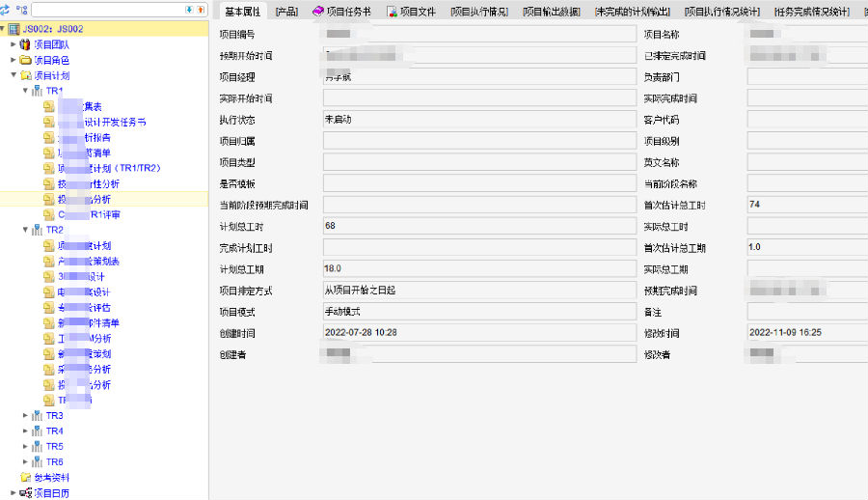Screen dimensions: 868x500
Task: Click the 参考资料 folder icon
Action: tap(25, 477)
